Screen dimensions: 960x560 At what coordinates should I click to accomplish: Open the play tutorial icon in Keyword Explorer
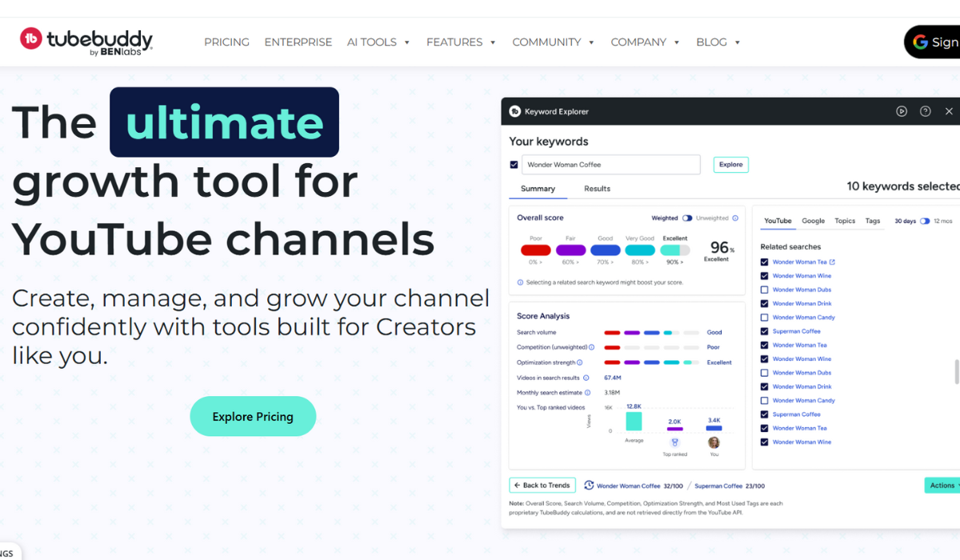(x=902, y=111)
